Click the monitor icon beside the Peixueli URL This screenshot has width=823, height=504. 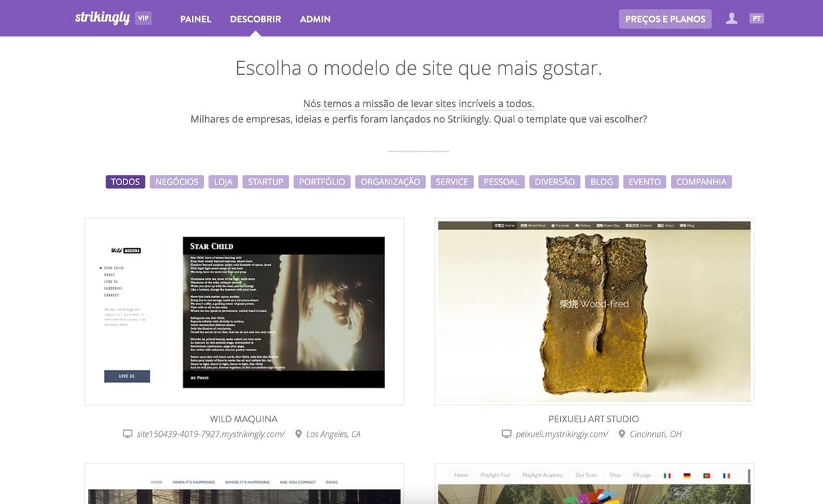(505, 433)
